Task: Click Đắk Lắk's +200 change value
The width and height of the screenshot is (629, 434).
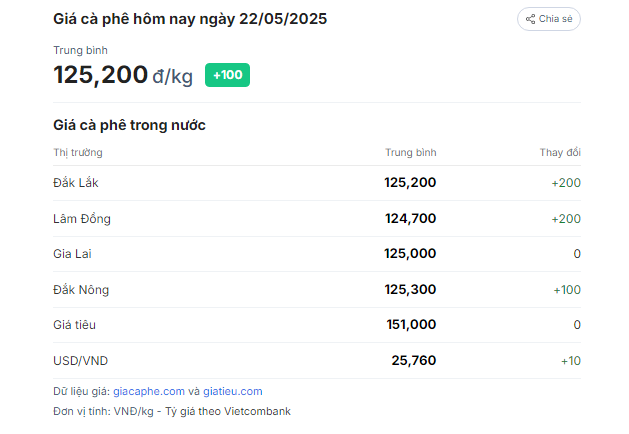Action: (566, 183)
